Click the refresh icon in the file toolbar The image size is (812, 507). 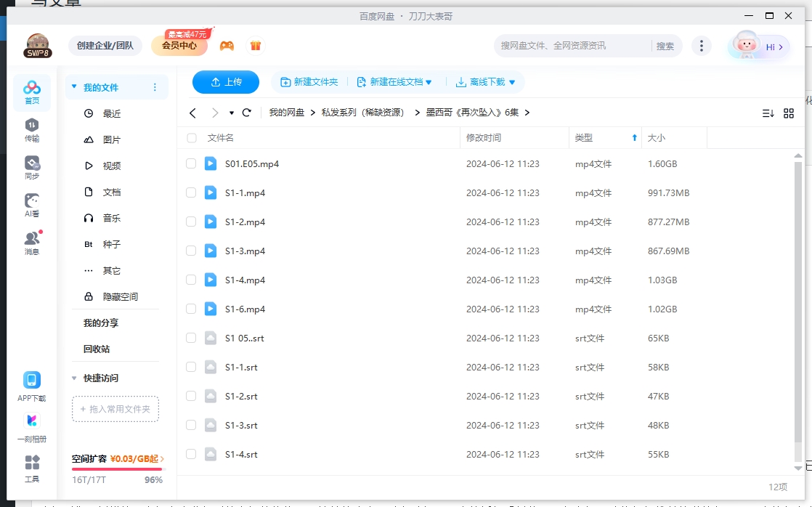246,113
